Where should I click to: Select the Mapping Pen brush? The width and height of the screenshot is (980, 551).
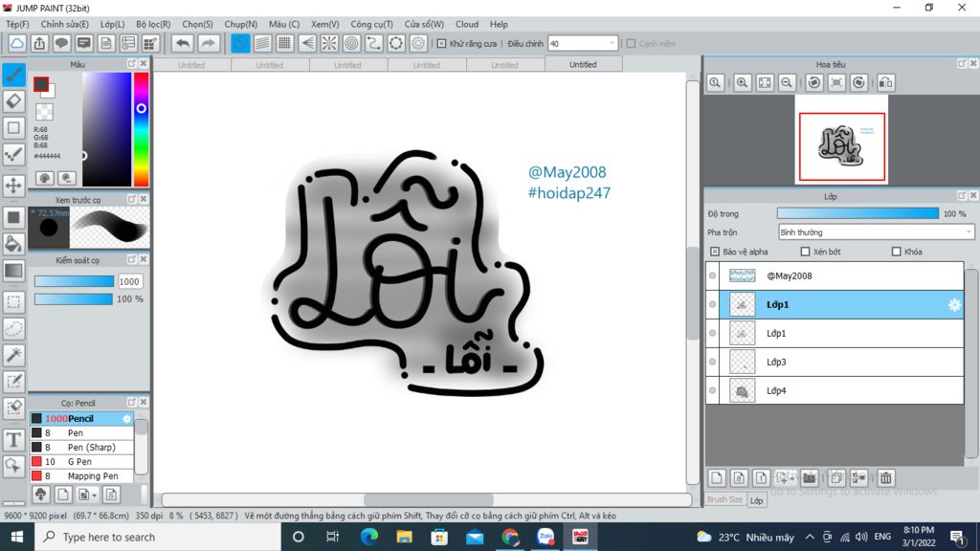click(x=82, y=476)
